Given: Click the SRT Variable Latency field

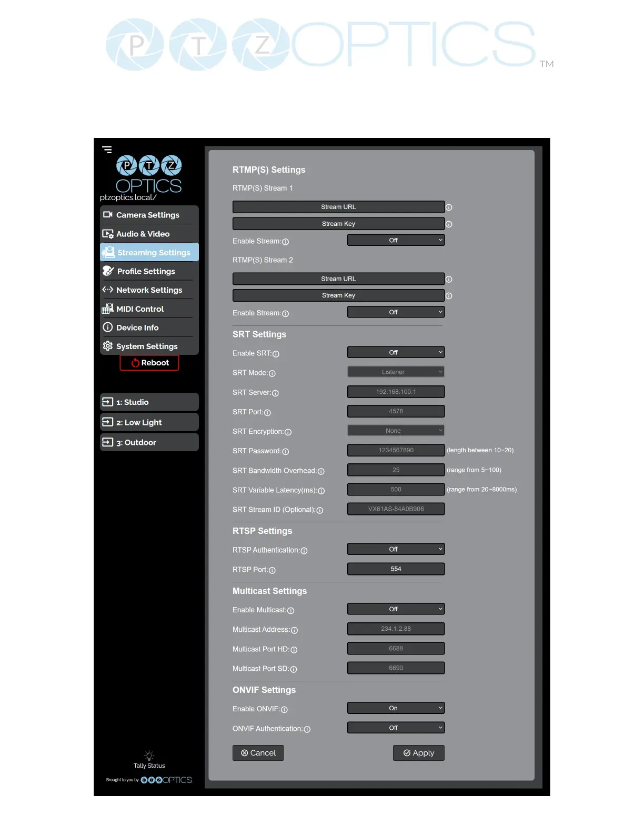Looking at the screenshot, I should [396, 490].
